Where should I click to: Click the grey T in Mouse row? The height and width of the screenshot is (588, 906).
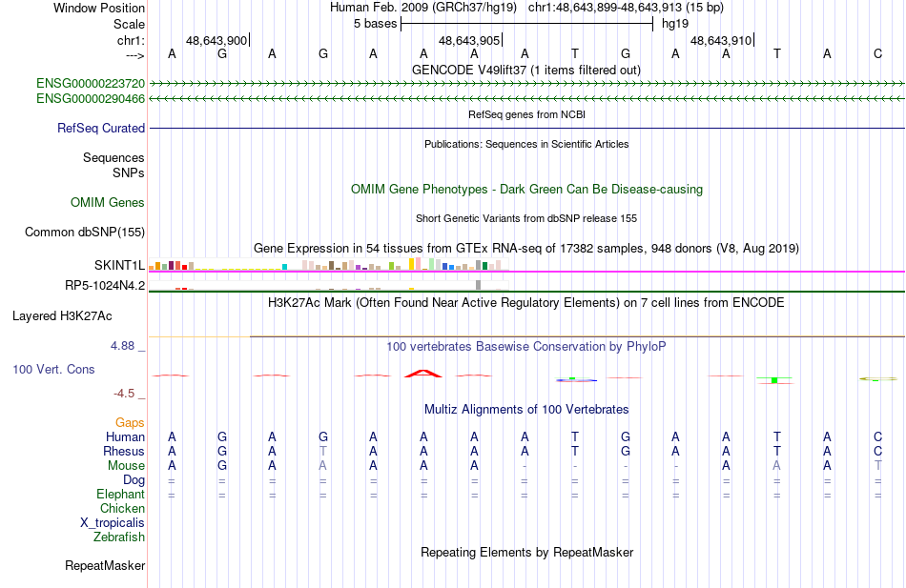point(878,466)
